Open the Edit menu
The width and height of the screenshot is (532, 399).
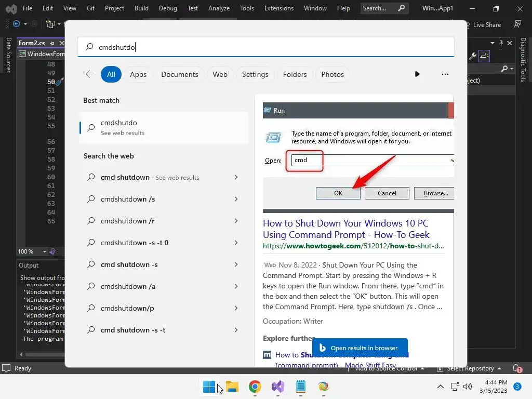pyautogui.click(x=47, y=8)
